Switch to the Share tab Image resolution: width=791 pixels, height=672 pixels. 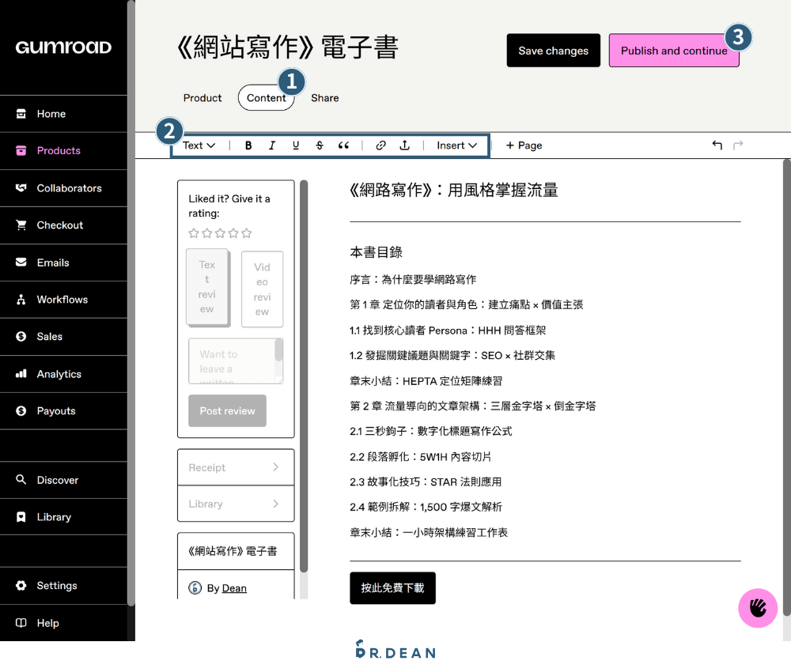click(x=324, y=98)
